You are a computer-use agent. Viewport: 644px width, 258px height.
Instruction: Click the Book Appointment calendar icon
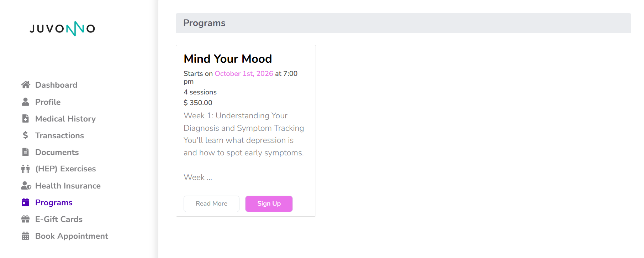pyautogui.click(x=26, y=236)
